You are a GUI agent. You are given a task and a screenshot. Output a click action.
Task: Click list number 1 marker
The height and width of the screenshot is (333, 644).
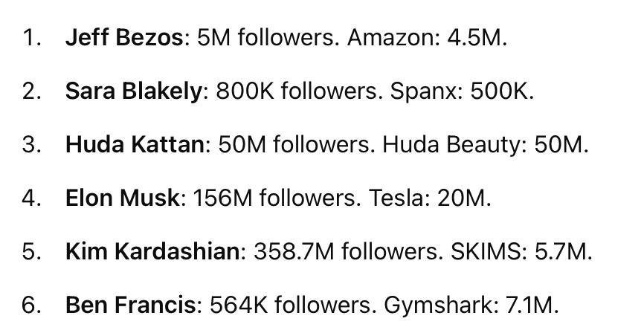(30, 38)
